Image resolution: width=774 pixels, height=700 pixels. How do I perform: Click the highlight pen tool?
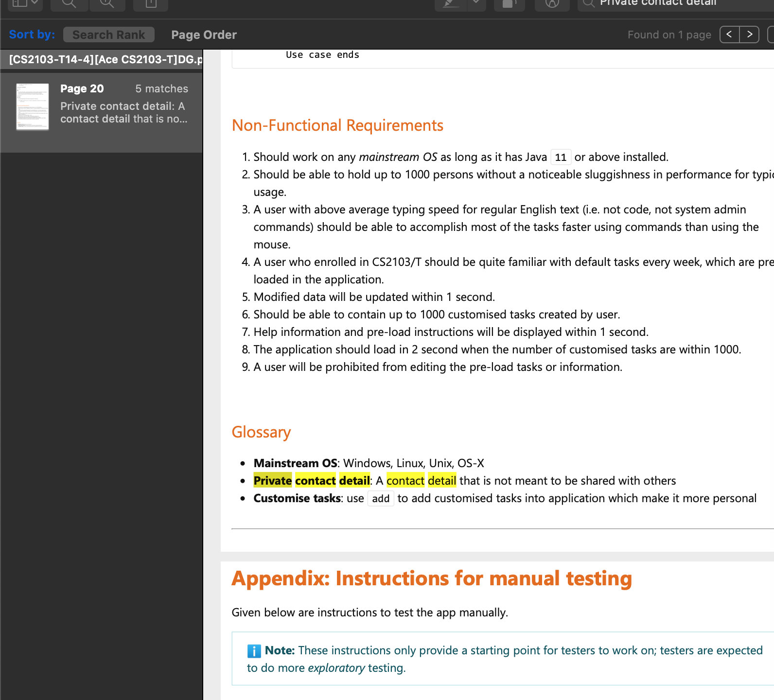point(451,4)
